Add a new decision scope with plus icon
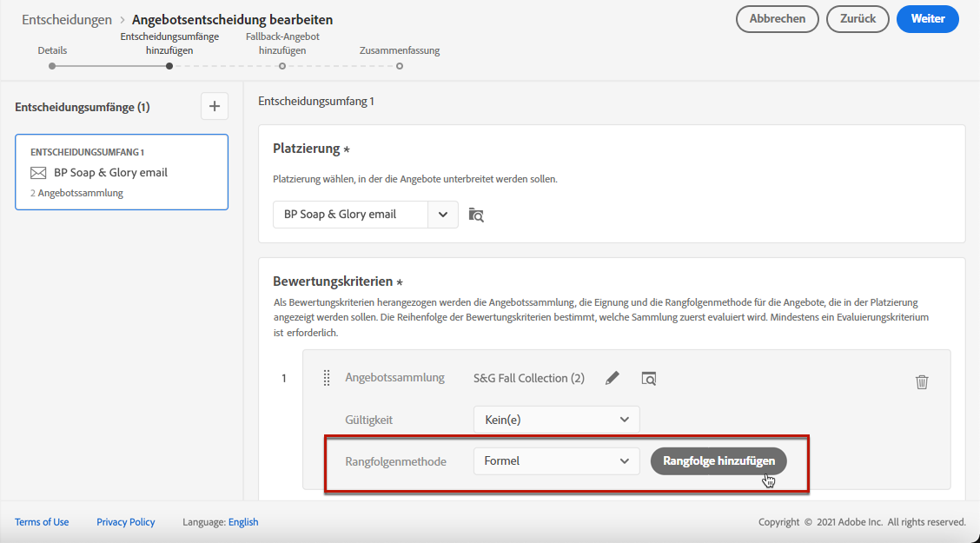The width and height of the screenshot is (980, 543). tap(215, 106)
